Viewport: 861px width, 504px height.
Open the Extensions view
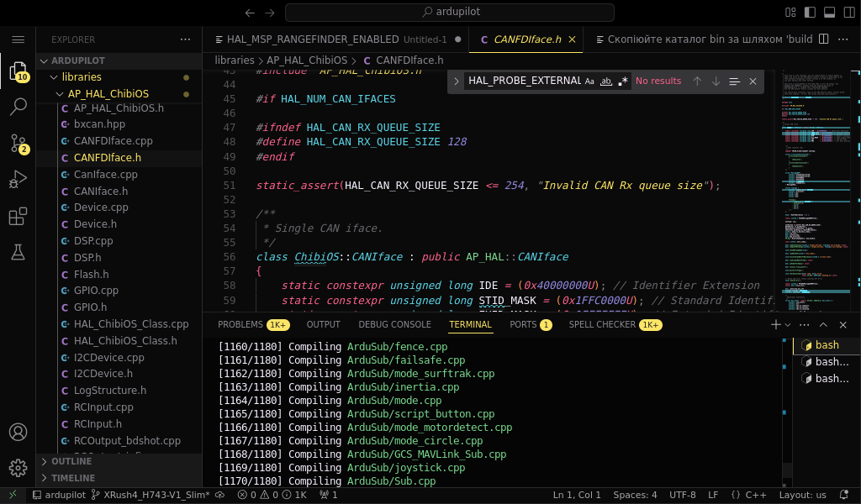point(18,217)
